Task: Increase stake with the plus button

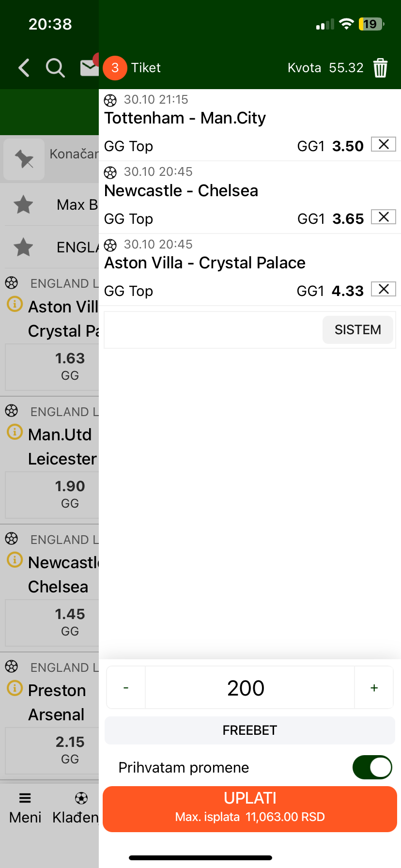Action: click(x=374, y=688)
